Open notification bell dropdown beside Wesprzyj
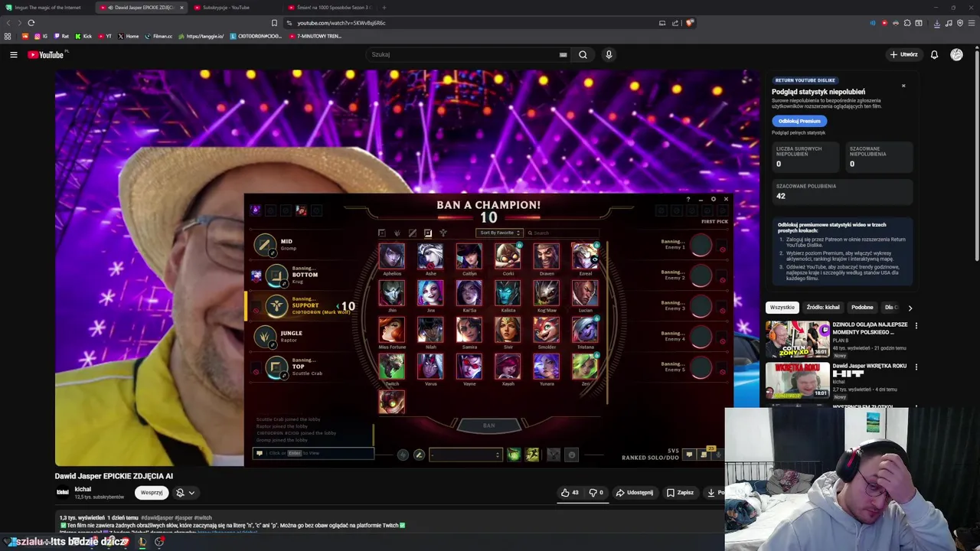 [x=185, y=493]
